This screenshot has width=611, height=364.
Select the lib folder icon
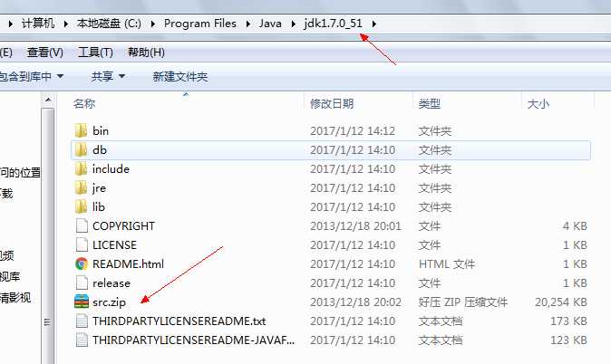[81, 207]
